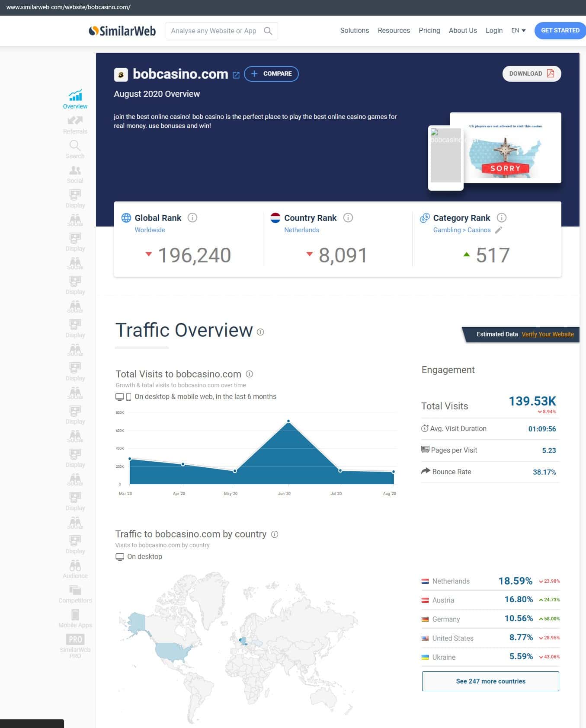Open the Gambling > Casinos category link
The height and width of the screenshot is (728, 586).
[x=462, y=230]
